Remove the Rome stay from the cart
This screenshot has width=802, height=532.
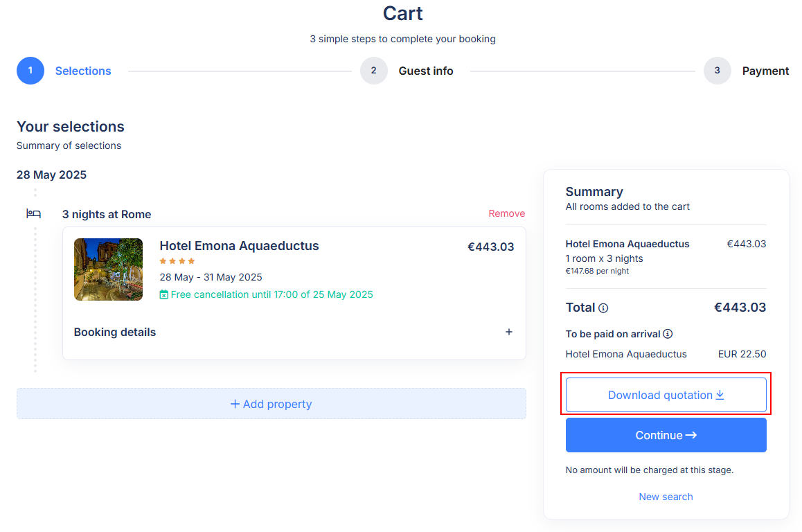(x=506, y=213)
